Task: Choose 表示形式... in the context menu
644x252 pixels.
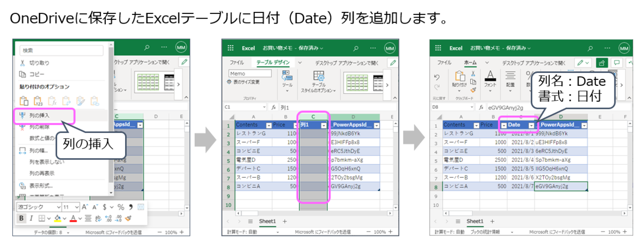Action: [41, 186]
